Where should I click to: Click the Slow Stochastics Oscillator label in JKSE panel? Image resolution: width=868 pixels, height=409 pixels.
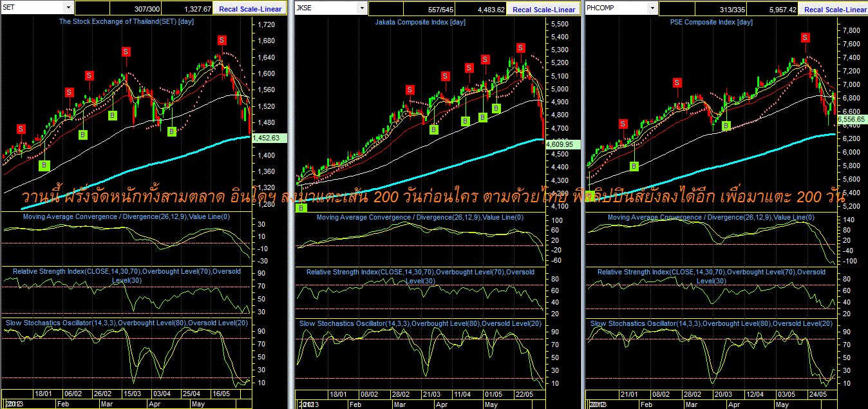(420, 323)
